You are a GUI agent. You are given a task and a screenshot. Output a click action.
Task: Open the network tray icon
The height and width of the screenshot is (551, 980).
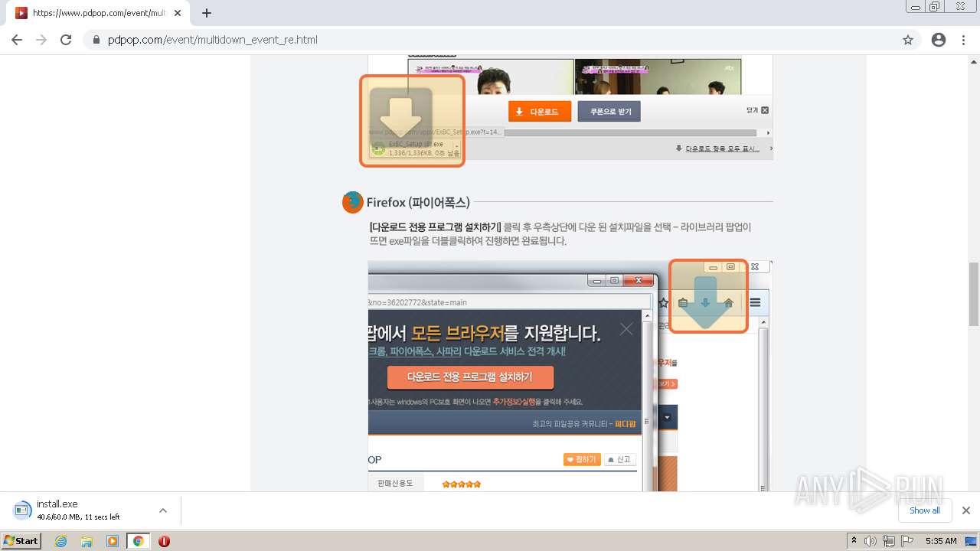coord(889,541)
